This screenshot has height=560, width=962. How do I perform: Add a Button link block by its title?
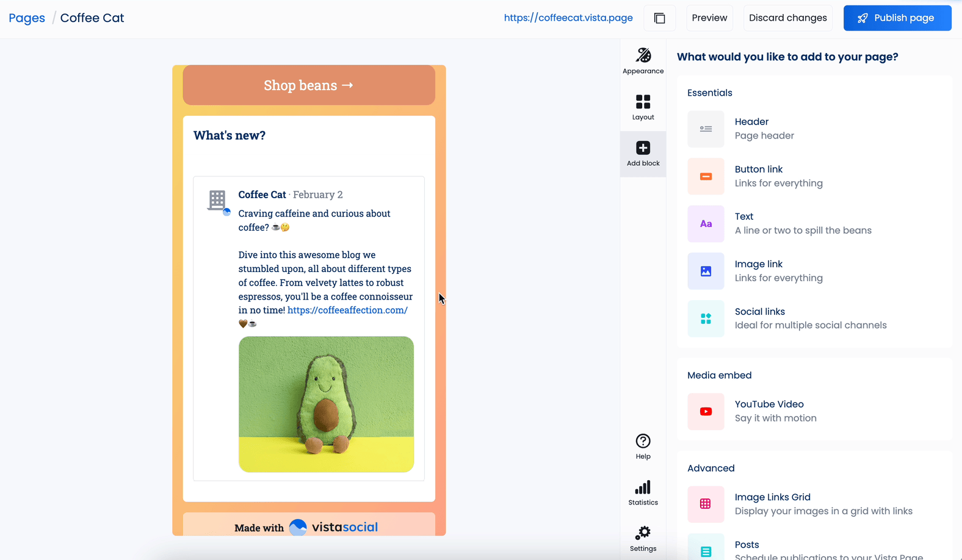coord(759,169)
